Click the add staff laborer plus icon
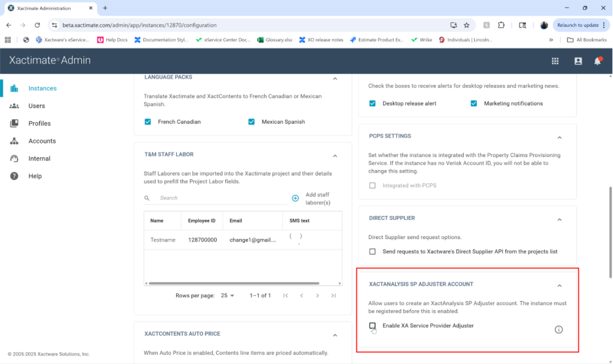 click(295, 198)
